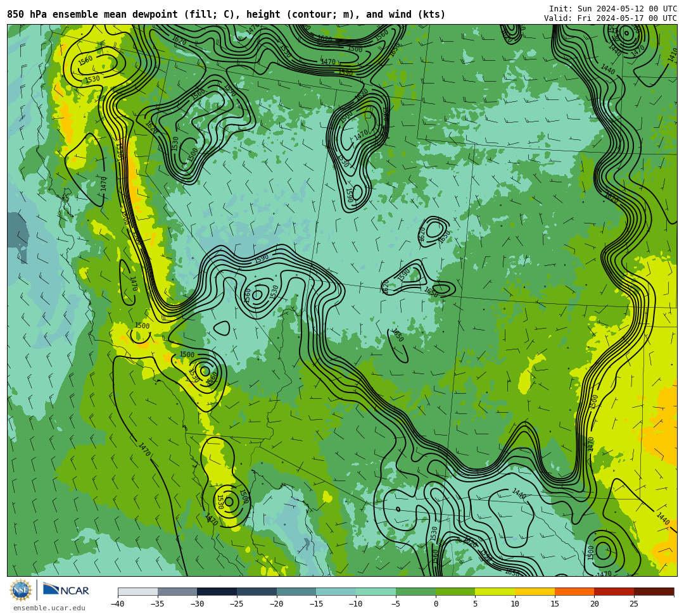Click the plot title starting '850 hPa ensemble mean dewpoint'
This screenshot has width=684, height=616.
point(226,15)
